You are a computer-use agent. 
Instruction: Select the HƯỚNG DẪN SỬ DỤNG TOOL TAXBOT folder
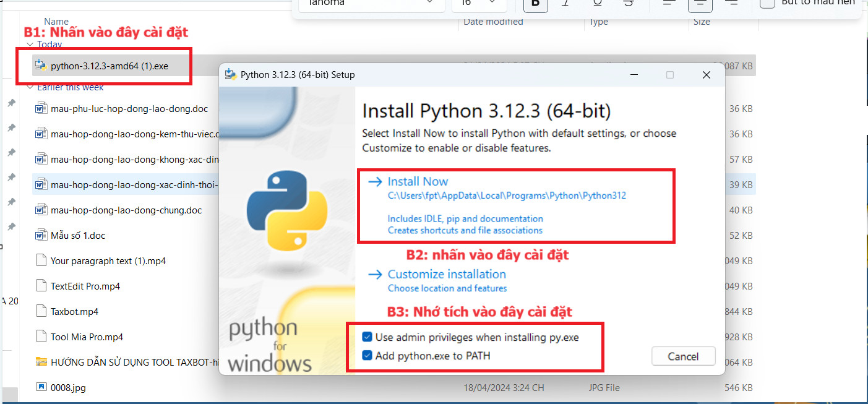point(135,362)
